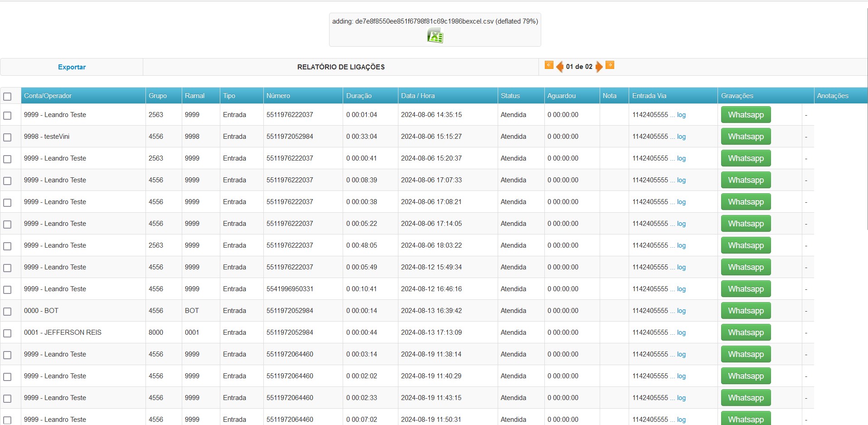
Task: Click the Exportar link
Action: point(72,67)
